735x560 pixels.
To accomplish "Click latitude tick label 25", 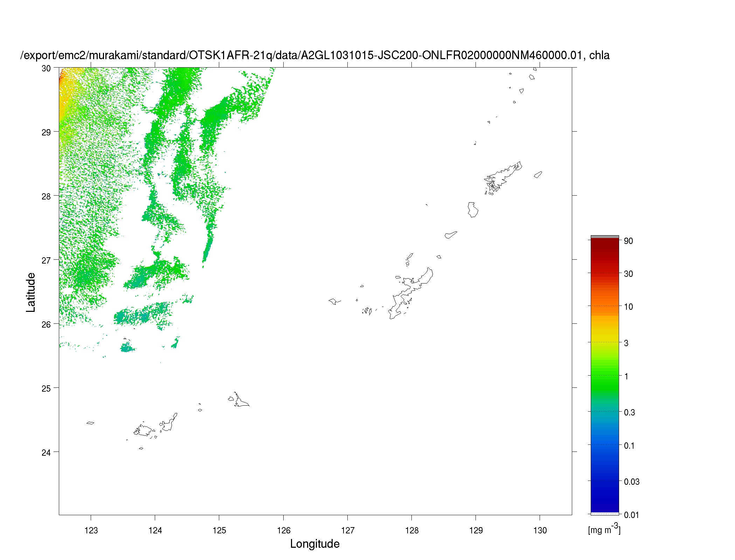I will (x=46, y=388).
